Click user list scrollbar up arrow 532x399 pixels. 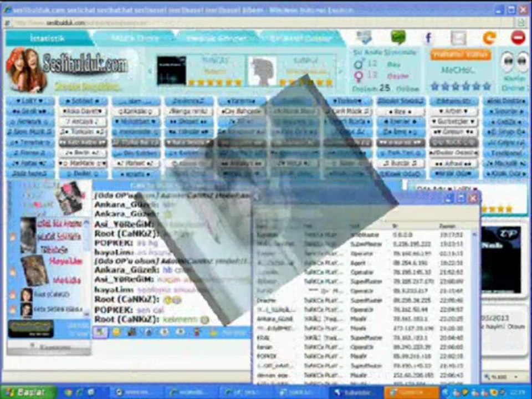pyautogui.click(x=86, y=223)
